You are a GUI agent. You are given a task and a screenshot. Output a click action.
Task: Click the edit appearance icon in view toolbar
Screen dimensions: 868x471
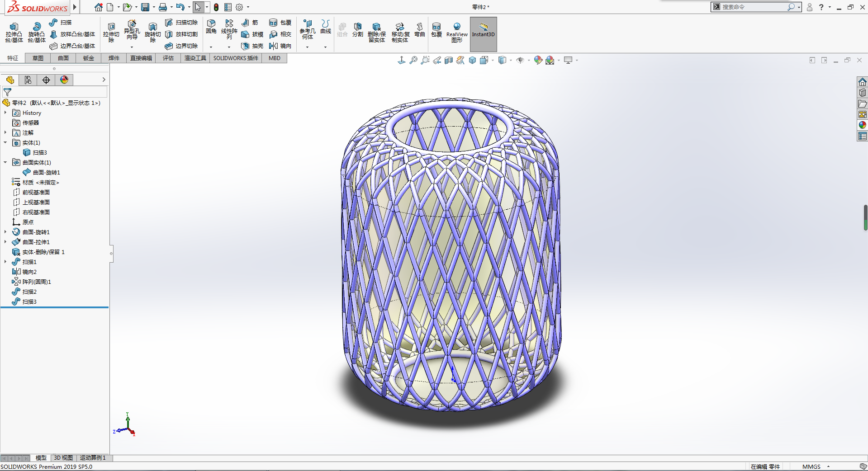coord(538,60)
